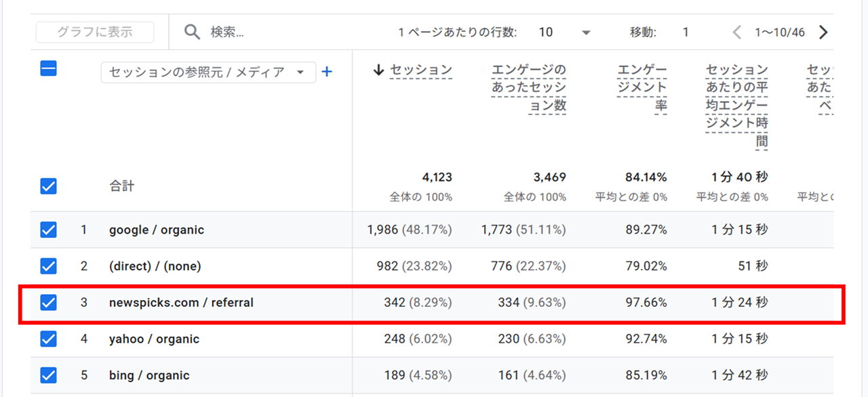Sort by セッションあたりの平均エンゲージメント時間 header
Viewport: 868px width, 397px height.
pyautogui.click(x=736, y=105)
